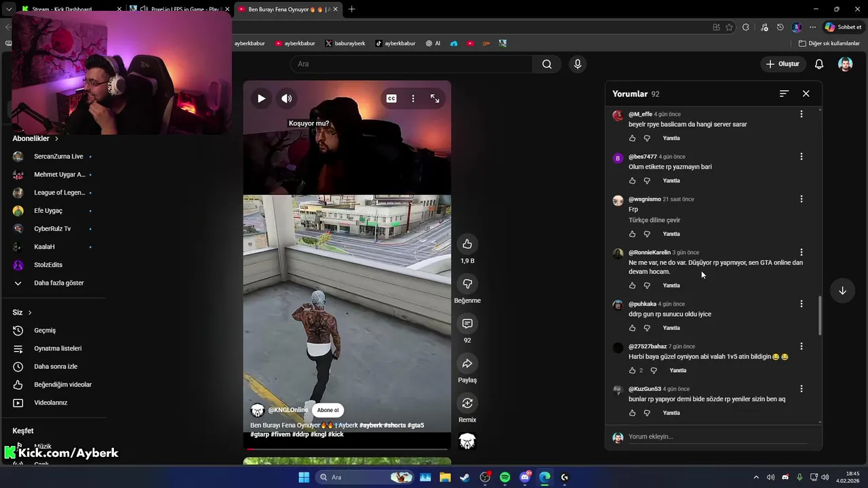Click the #gta5 hashtag
The image size is (868, 488).
[x=416, y=425]
